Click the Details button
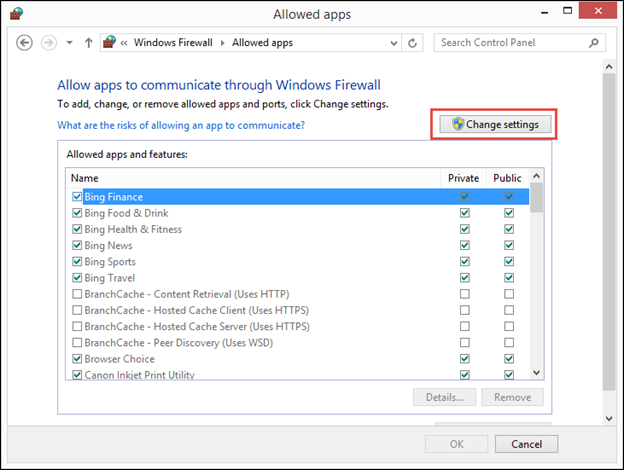 [x=445, y=397]
